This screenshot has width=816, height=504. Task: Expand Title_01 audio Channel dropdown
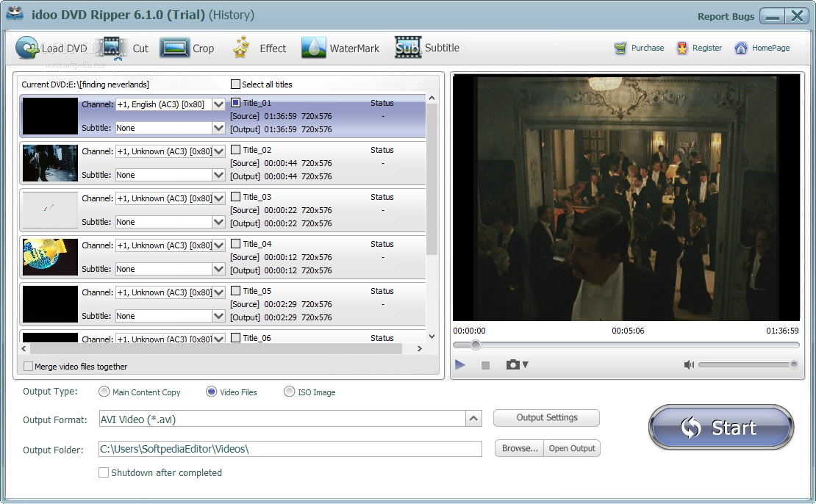click(x=218, y=104)
